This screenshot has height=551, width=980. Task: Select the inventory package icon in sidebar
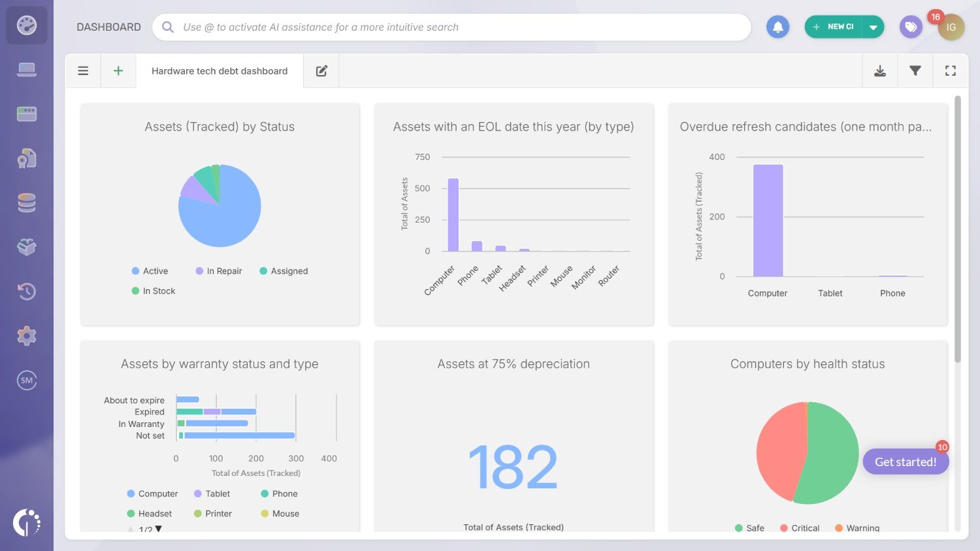pos(27,246)
